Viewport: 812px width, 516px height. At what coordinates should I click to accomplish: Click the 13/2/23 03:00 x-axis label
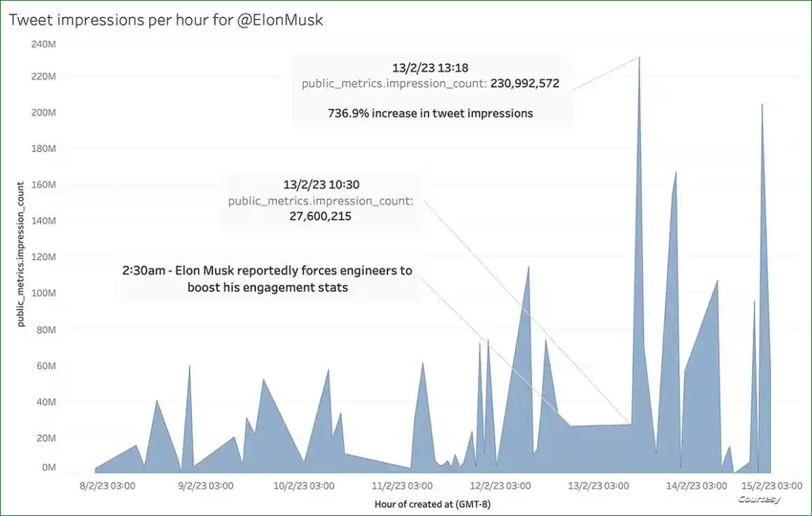(599, 486)
